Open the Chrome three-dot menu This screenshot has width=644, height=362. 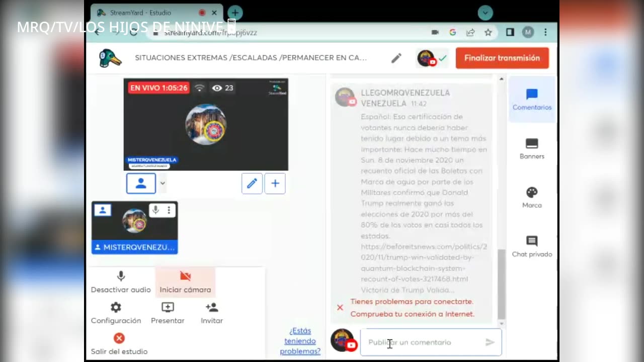545,32
